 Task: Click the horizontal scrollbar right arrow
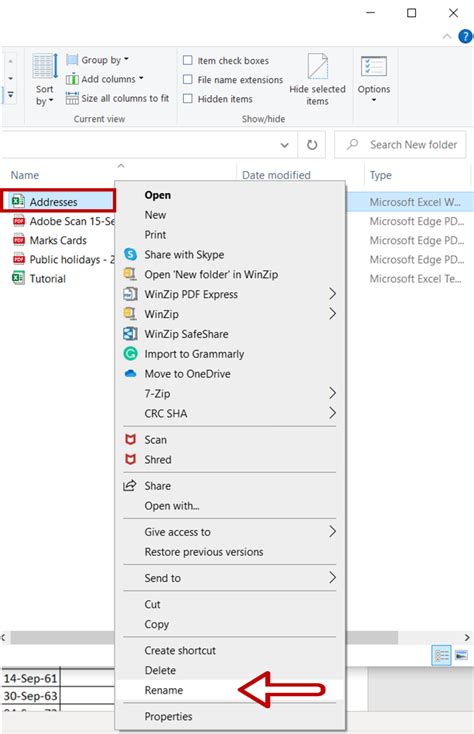click(x=467, y=638)
